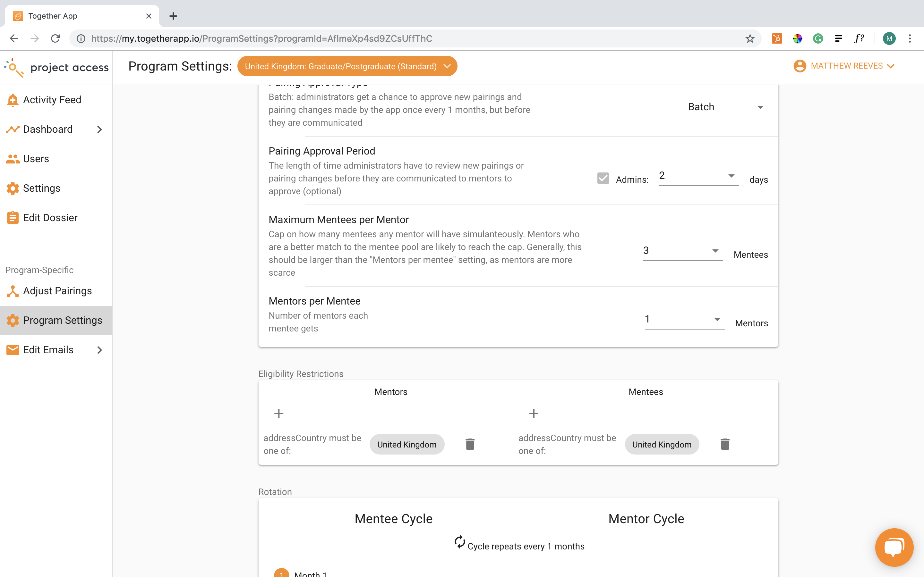Toggle the Admins approval period checkbox
Image resolution: width=924 pixels, height=577 pixels.
(603, 179)
